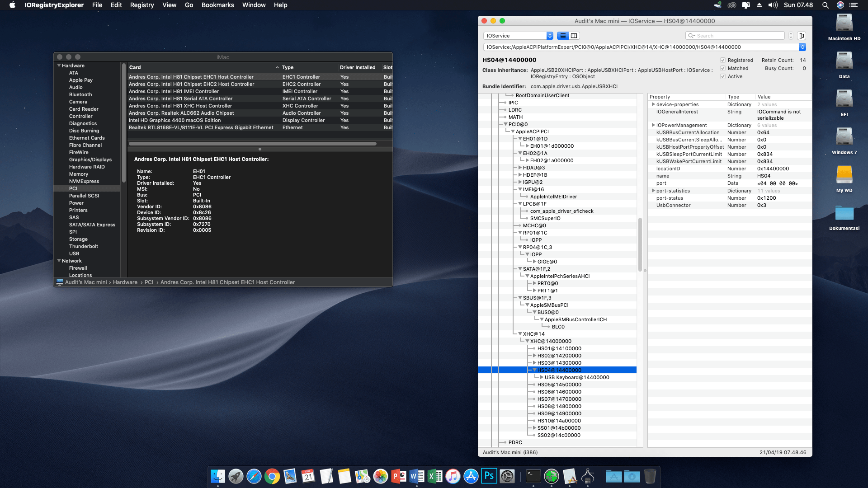Open Photos app in the Dock
This screenshot has height=488, width=868.
(x=381, y=476)
